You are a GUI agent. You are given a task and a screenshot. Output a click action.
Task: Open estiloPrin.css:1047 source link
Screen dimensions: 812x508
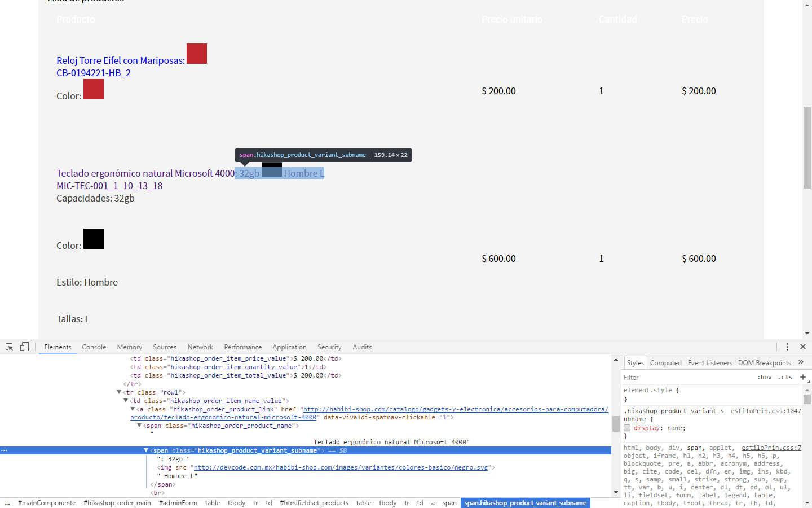click(766, 411)
